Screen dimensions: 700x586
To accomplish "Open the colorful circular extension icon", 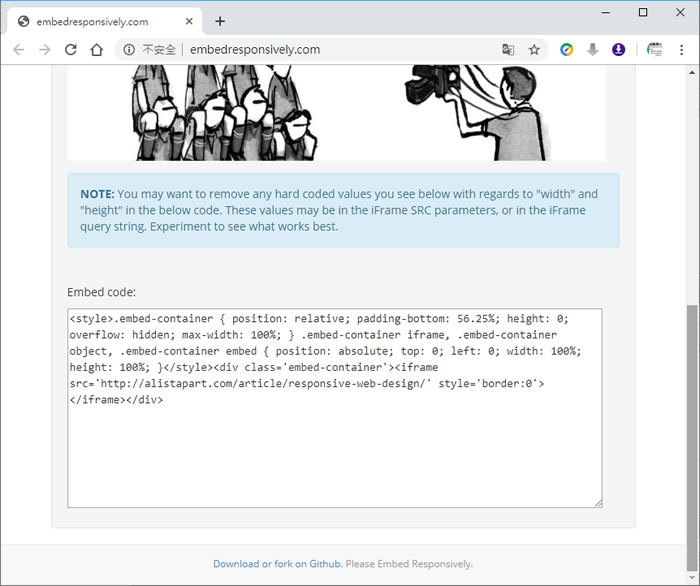I will pos(567,50).
